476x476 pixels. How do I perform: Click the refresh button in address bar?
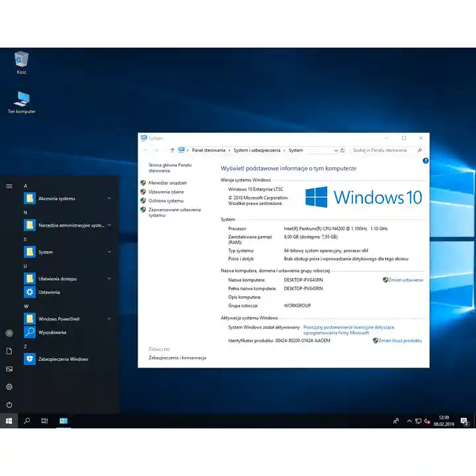tap(342, 150)
